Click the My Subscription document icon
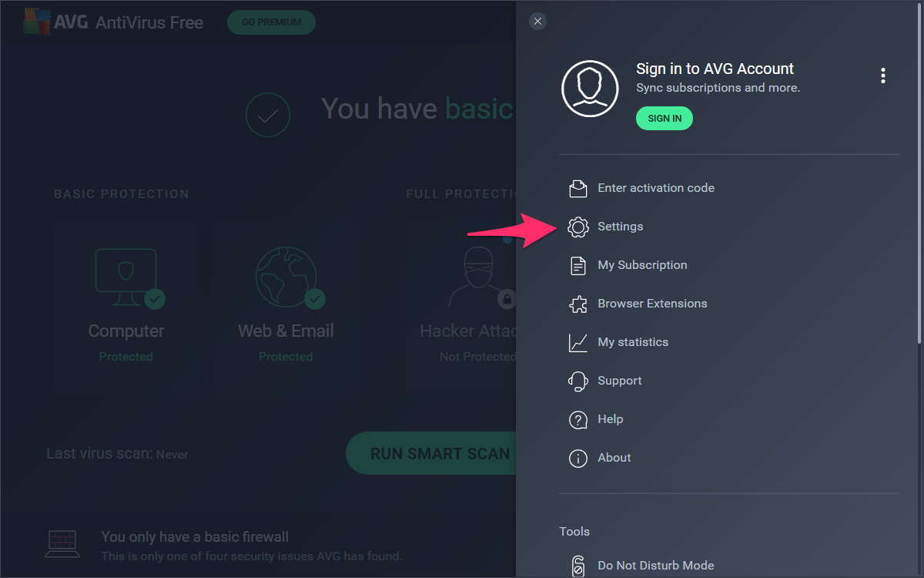Image resolution: width=924 pixels, height=578 pixels. click(x=577, y=265)
